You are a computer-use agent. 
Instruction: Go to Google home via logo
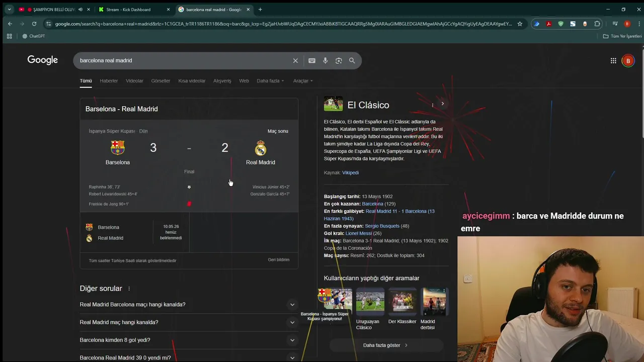(x=43, y=60)
